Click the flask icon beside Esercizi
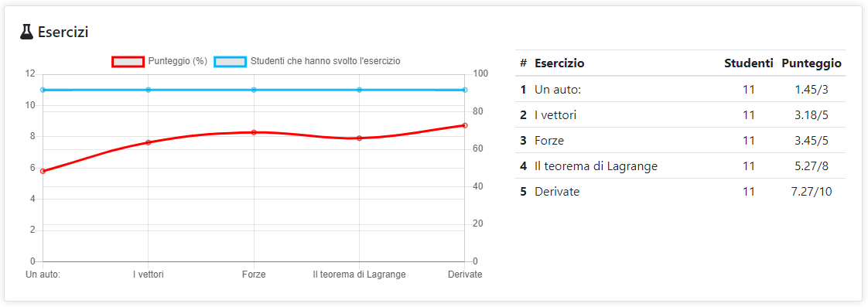This screenshot has width=868, height=307. (26, 32)
